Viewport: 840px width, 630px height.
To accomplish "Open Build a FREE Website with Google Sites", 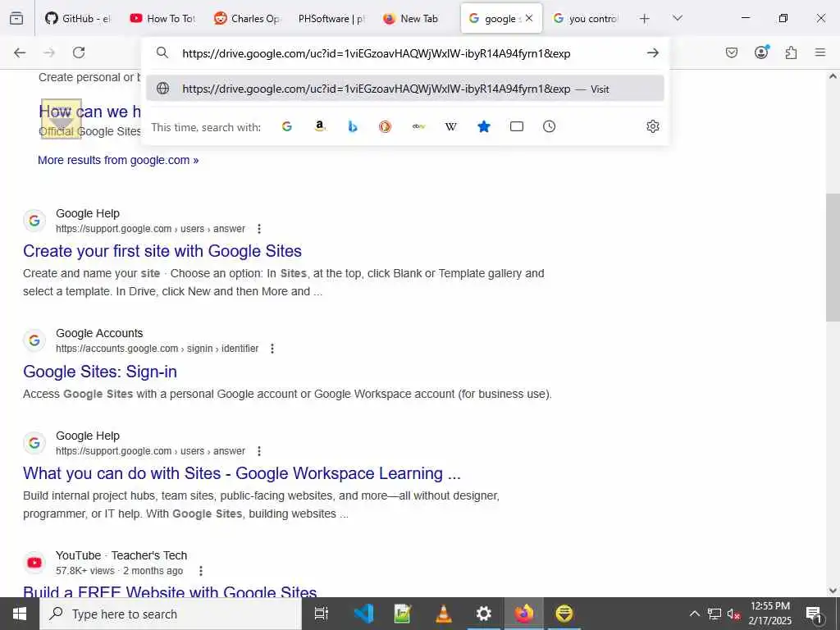I will click(x=170, y=591).
